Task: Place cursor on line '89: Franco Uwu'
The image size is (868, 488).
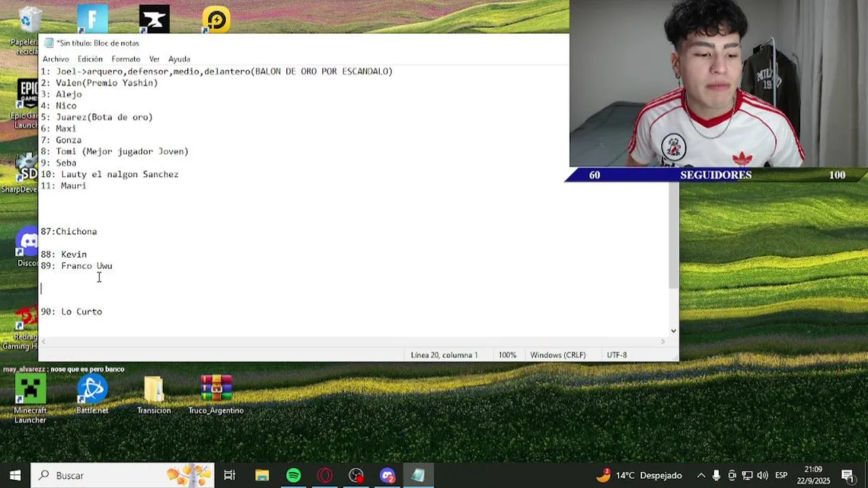Action: click(x=77, y=266)
